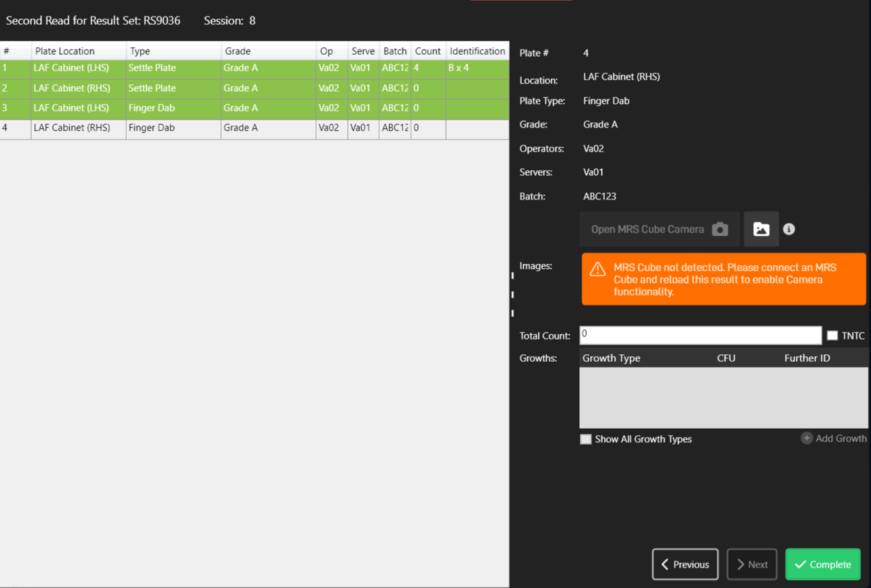Click the warning triangle in orange alert
This screenshot has height=588, width=871.
click(598, 269)
